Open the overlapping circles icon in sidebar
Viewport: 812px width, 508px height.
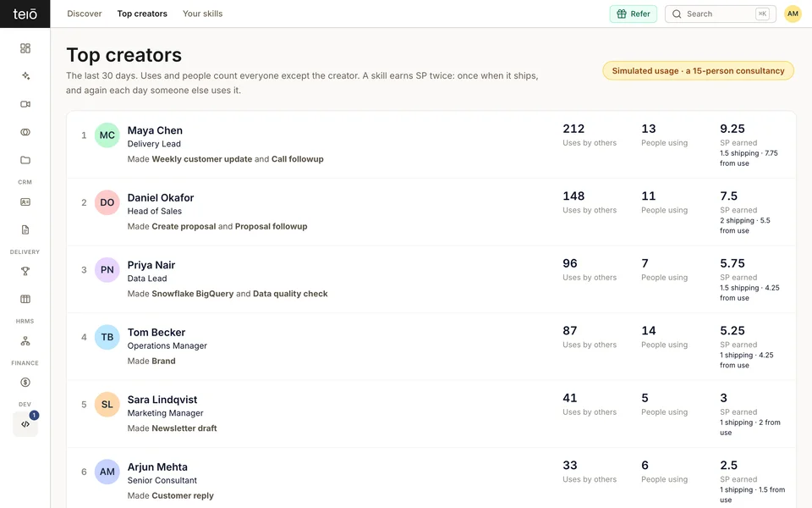(25, 132)
